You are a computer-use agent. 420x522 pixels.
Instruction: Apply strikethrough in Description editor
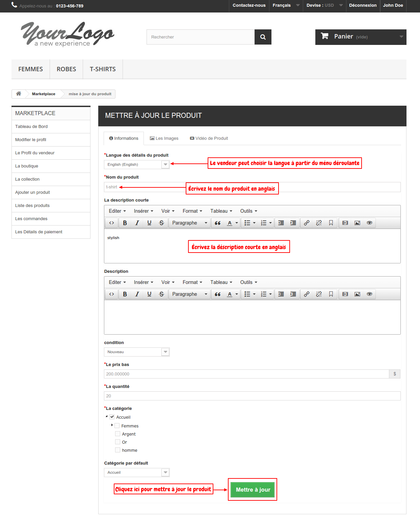click(x=161, y=294)
